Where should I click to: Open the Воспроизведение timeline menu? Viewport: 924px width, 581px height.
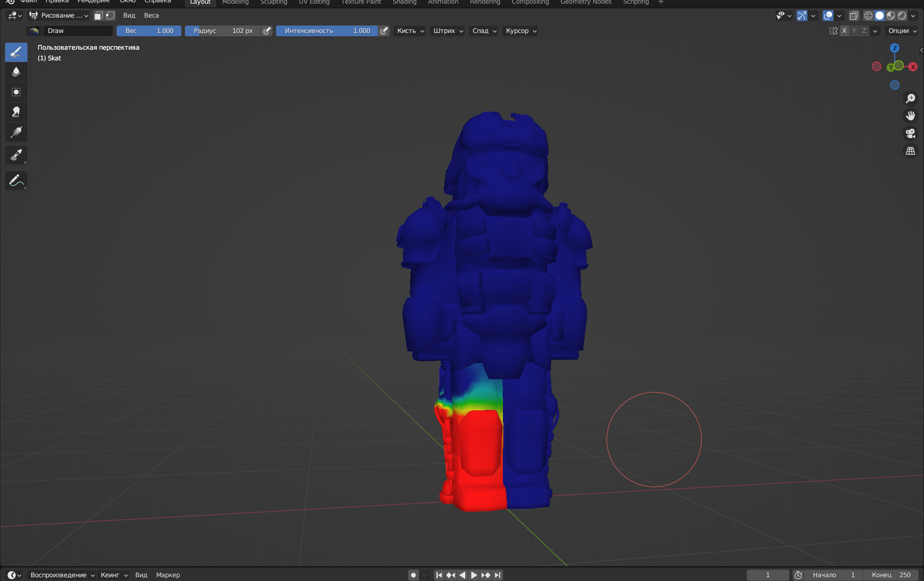coord(61,575)
